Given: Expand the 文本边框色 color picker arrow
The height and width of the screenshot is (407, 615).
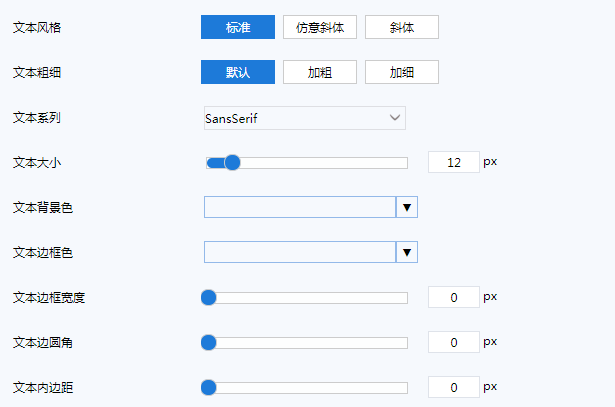Looking at the screenshot, I should pos(407,252).
